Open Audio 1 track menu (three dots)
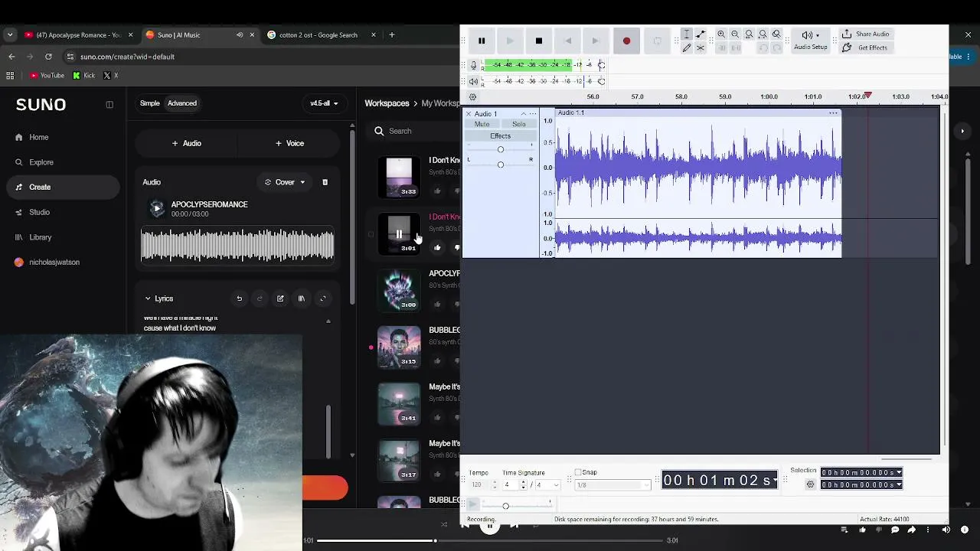Image resolution: width=980 pixels, height=551 pixels. click(533, 114)
